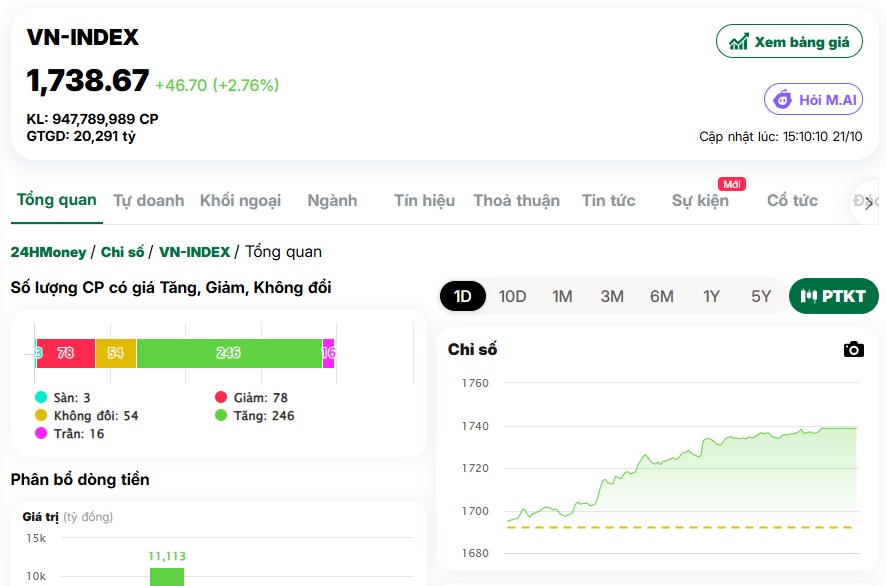
Task: Click the volume text KL: 947,789,989 CP
Action: [92, 119]
